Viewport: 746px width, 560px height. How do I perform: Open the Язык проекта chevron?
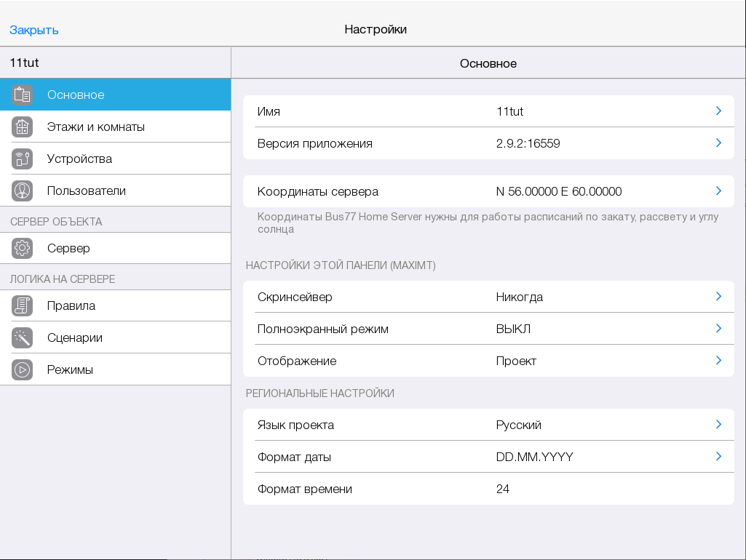click(x=718, y=425)
